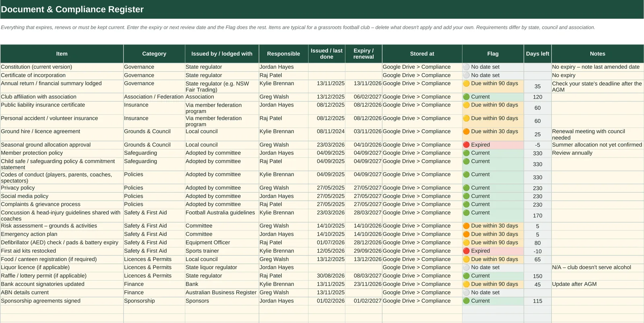Select the Stored at column header
Image resolution: width=644 pixels, height=323 pixels.
point(422,53)
